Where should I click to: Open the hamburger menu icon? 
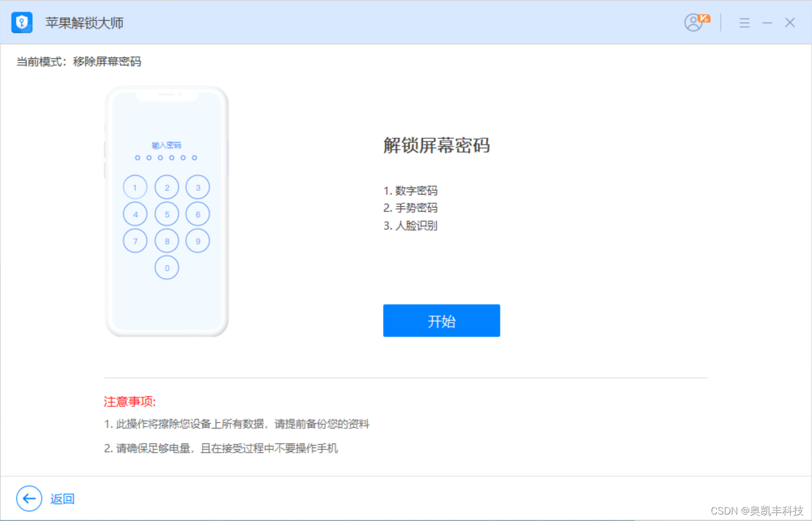[744, 23]
